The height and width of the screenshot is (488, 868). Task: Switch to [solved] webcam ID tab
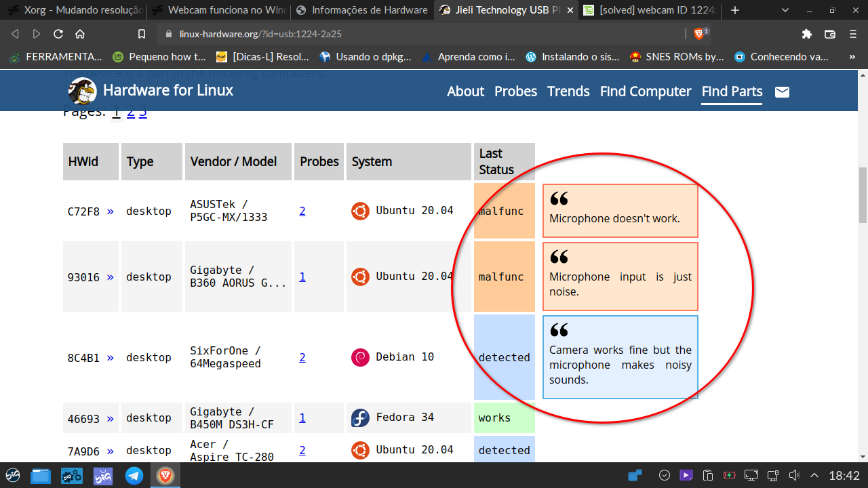[651, 10]
